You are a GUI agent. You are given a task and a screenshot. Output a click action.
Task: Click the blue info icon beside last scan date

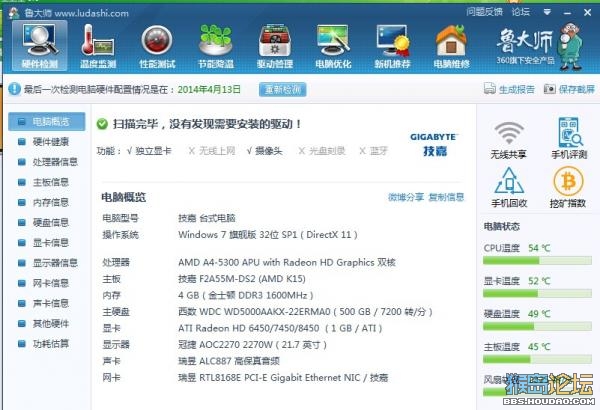(14, 89)
